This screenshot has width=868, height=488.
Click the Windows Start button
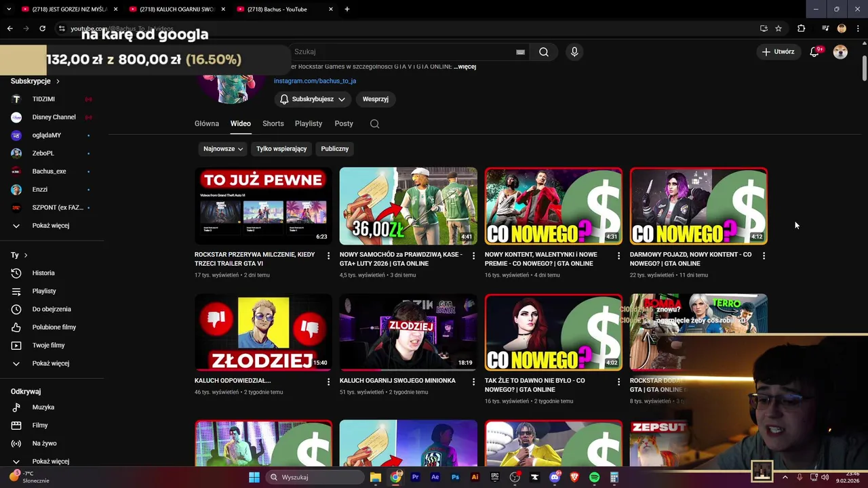click(254, 477)
